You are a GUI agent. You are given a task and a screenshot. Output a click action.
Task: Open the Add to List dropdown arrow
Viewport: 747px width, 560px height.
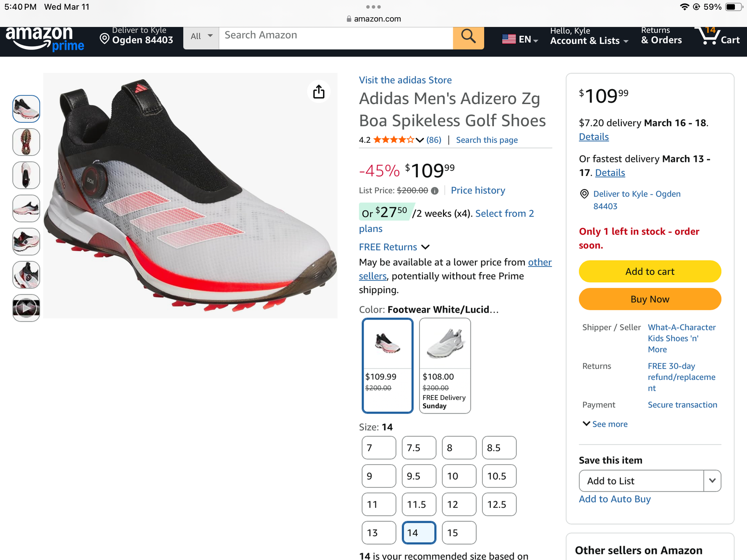(x=712, y=481)
